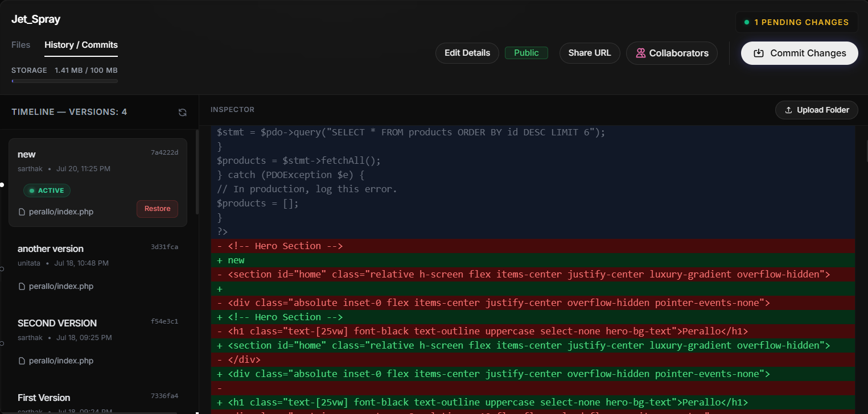Click the '$products = $stmt->fetchAll();' code line
The height and width of the screenshot is (414, 868).
pyautogui.click(x=298, y=160)
